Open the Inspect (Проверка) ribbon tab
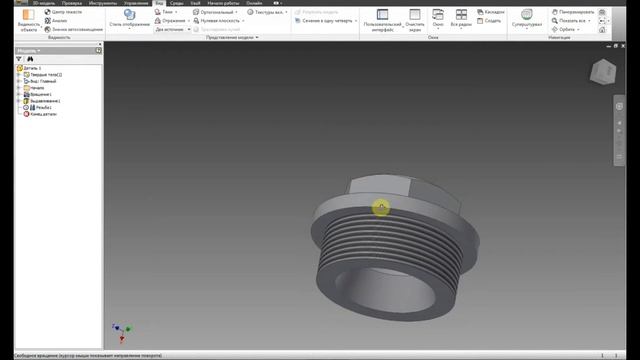 pos(72,3)
